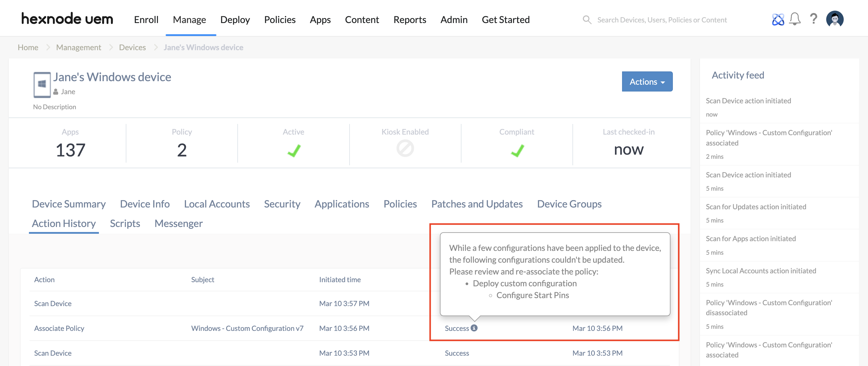
Task: Open the Reports menu
Action: pos(410,19)
